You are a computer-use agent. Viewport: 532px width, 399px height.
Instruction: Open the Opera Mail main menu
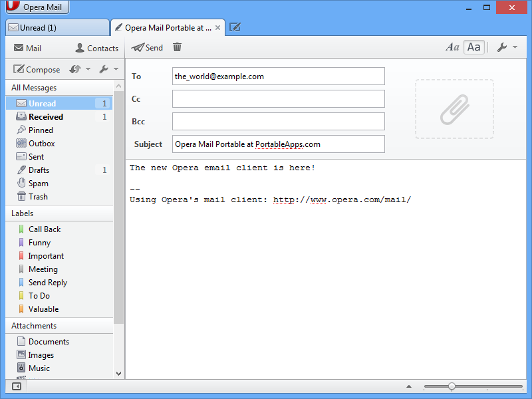36,8
